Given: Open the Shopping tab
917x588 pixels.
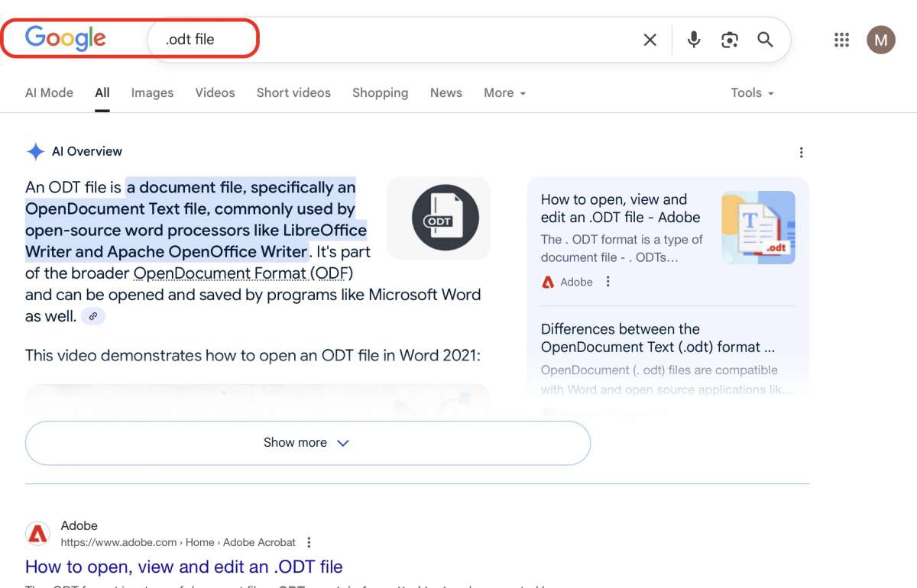Looking at the screenshot, I should point(380,92).
